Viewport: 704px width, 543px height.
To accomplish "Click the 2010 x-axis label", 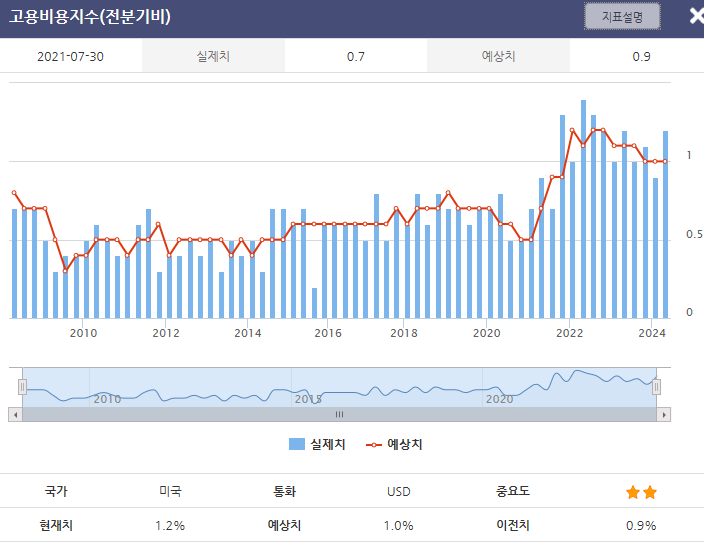I will click(83, 333).
